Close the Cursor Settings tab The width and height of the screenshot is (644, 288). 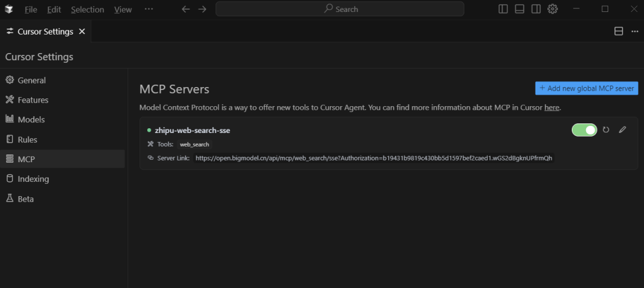pos(82,32)
